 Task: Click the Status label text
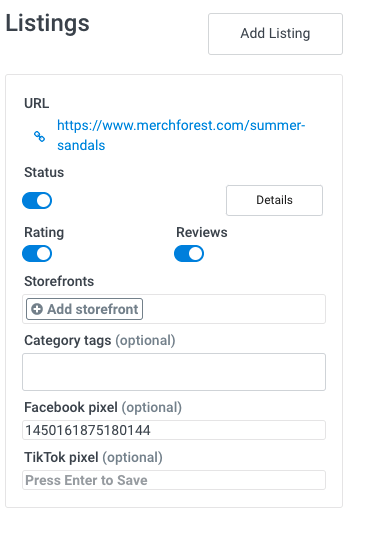[x=44, y=172]
